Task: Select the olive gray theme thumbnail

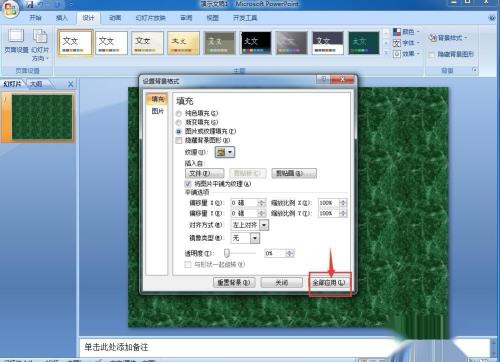Action: 220,43
